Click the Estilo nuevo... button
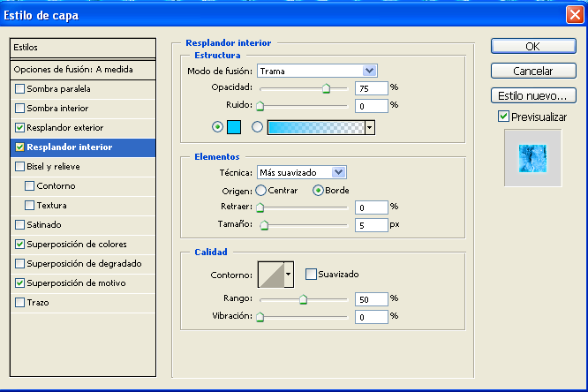This screenshot has width=588, height=392. pyautogui.click(x=532, y=95)
